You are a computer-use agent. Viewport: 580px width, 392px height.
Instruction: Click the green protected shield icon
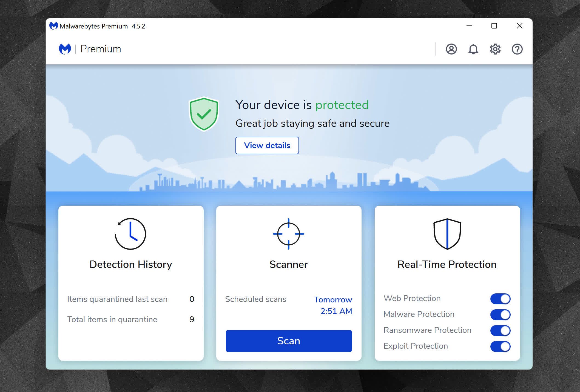coord(204,114)
